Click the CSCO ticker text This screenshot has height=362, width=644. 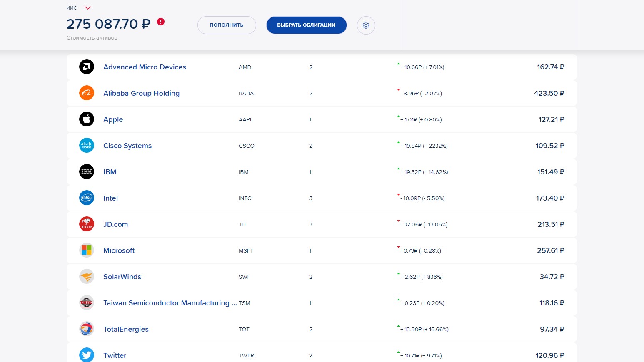247,146
